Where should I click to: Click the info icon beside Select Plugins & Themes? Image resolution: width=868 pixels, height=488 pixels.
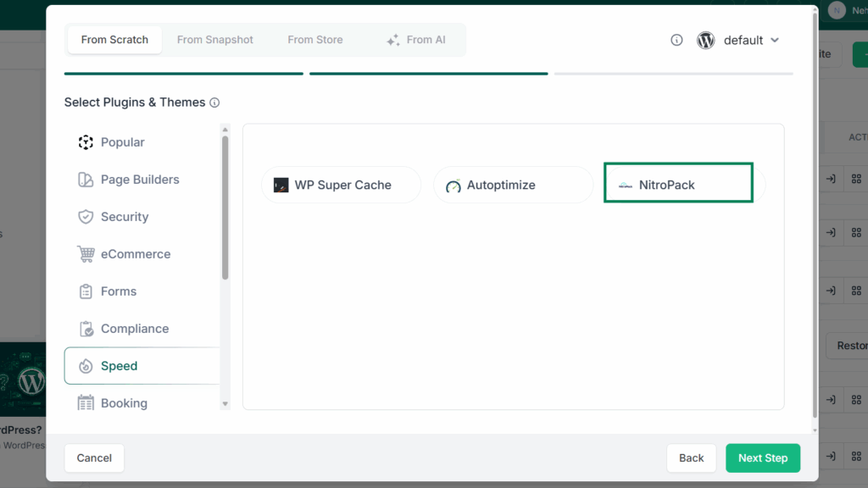point(214,103)
